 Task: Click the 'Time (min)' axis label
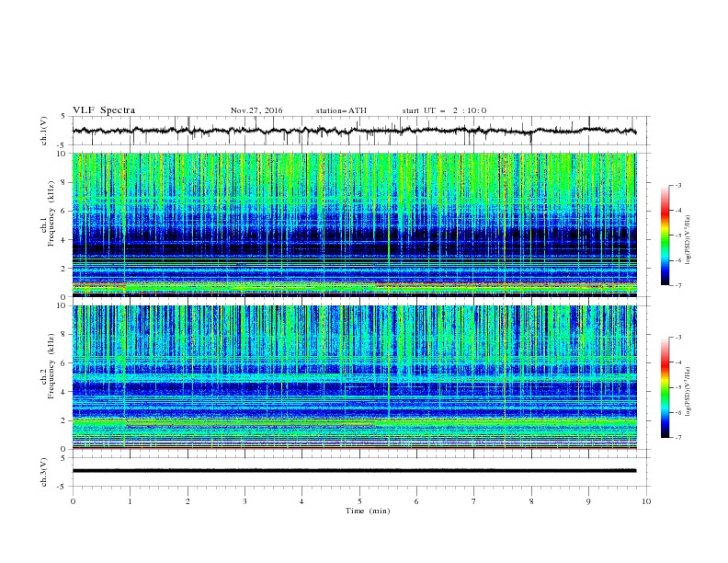click(368, 511)
